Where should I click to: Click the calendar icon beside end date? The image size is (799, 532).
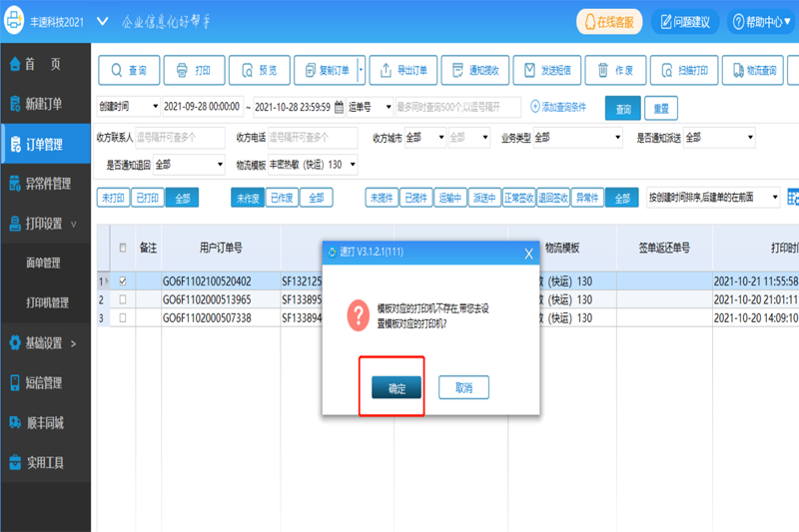click(x=339, y=107)
